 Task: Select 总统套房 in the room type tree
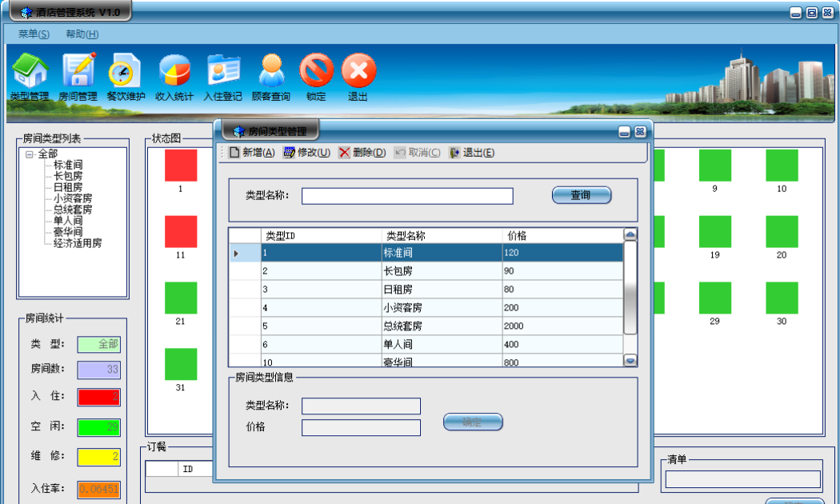pos(73,210)
